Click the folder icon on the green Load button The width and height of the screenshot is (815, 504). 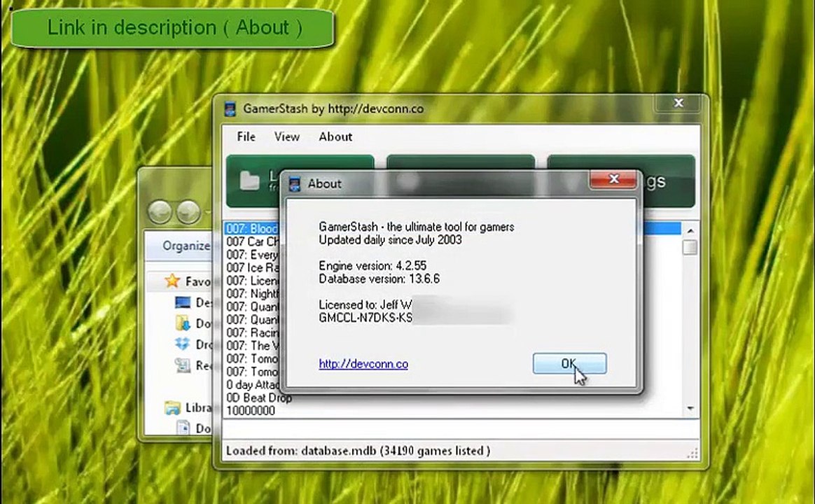click(x=249, y=181)
